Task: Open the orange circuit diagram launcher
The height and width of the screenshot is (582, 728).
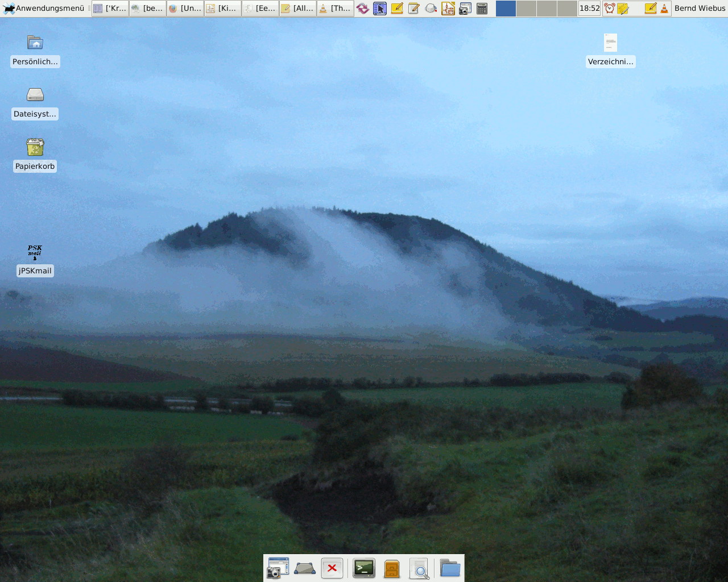Action: (448, 8)
